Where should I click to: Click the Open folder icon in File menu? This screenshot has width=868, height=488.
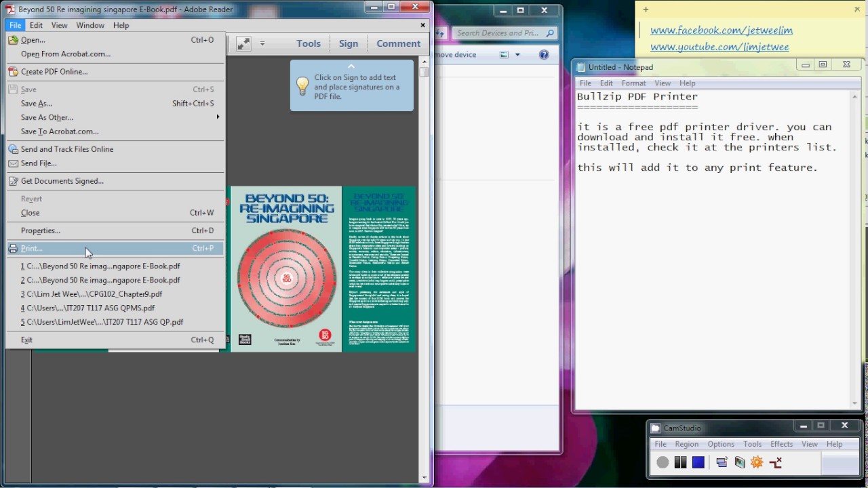14,40
